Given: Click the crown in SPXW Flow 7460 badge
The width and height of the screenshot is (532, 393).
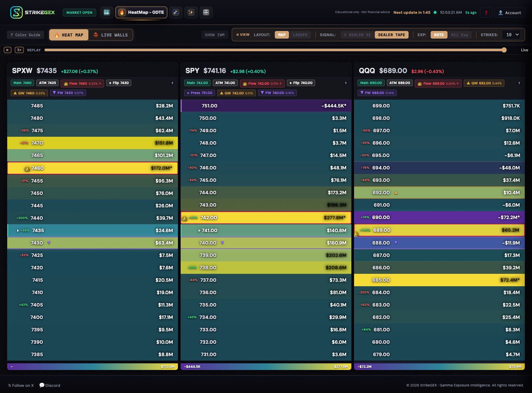Looking at the screenshot, I should click(x=66, y=84).
